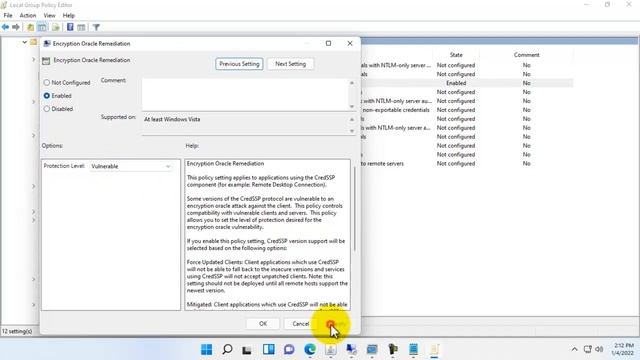This screenshot has width=640, height=360.
Task: Collapse the top tree node in the console tree
Action: tap(24, 42)
